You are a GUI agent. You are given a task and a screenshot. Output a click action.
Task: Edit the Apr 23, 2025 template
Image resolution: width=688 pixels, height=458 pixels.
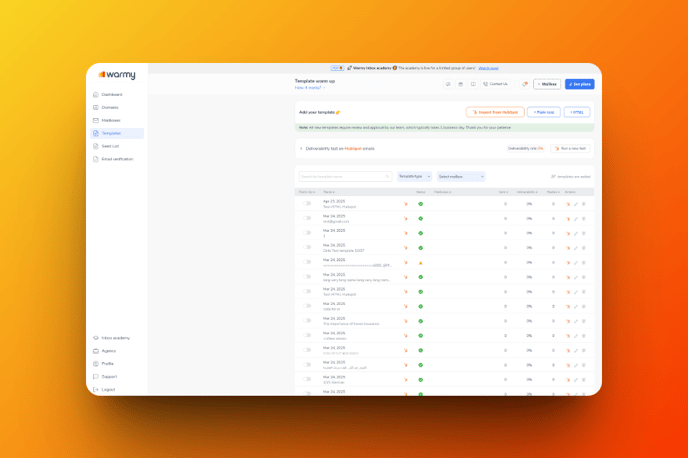[x=576, y=204]
